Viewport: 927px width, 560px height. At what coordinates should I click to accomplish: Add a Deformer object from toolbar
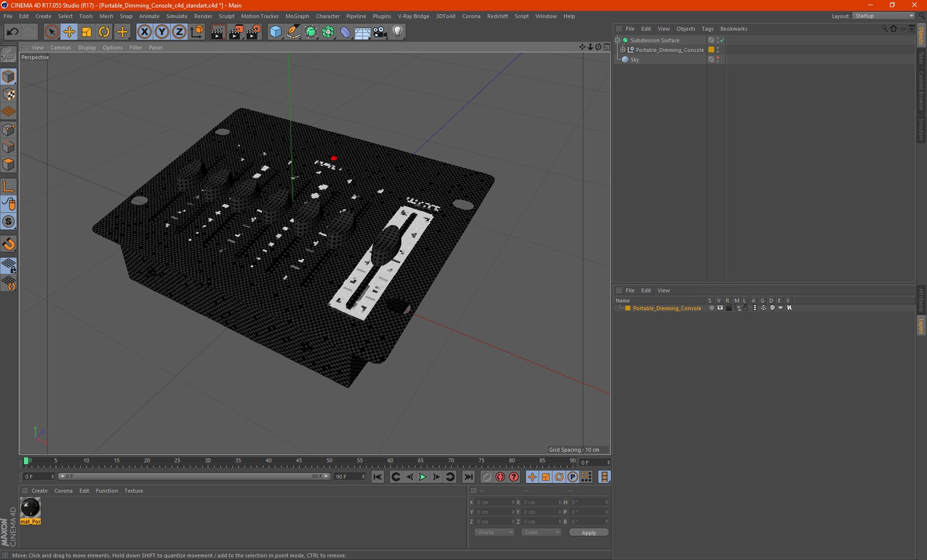click(345, 32)
